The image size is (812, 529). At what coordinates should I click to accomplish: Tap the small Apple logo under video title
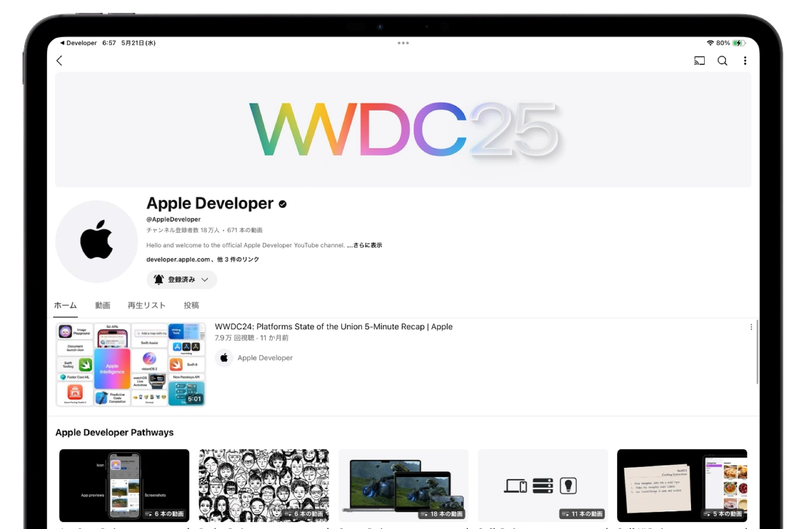tap(224, 358)
